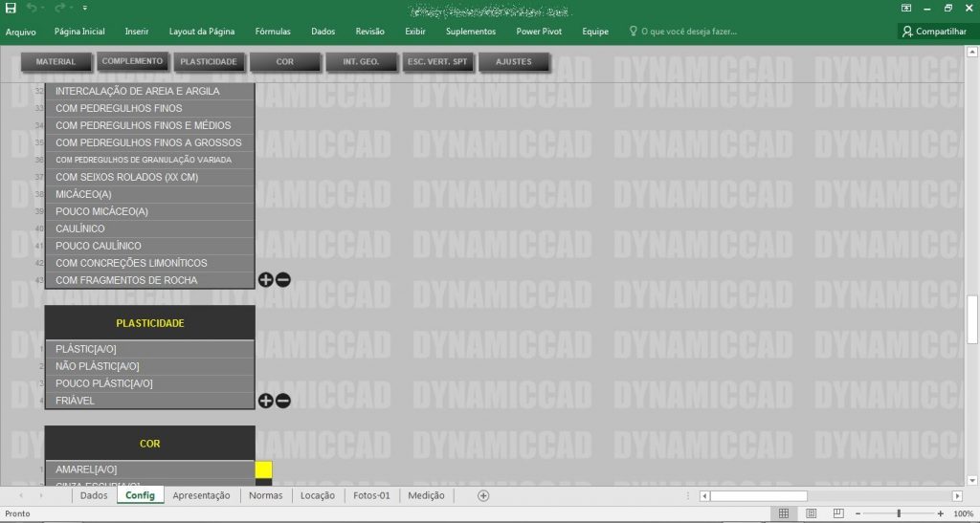Click the Compartilhar share button

[x=934, y=32]
